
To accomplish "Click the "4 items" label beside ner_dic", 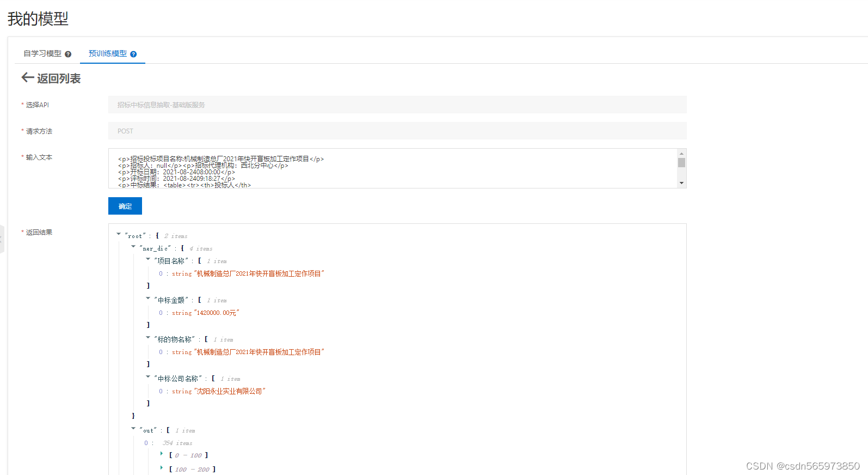I will tap(201, 249).
